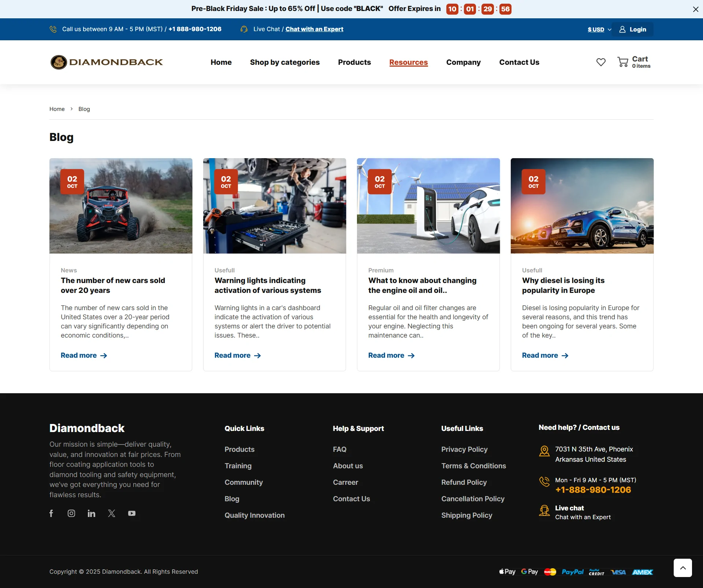Click footer Terms & Conditions link
The width and height of the screenshot is (703, 588).
click(x=474, y=466)
